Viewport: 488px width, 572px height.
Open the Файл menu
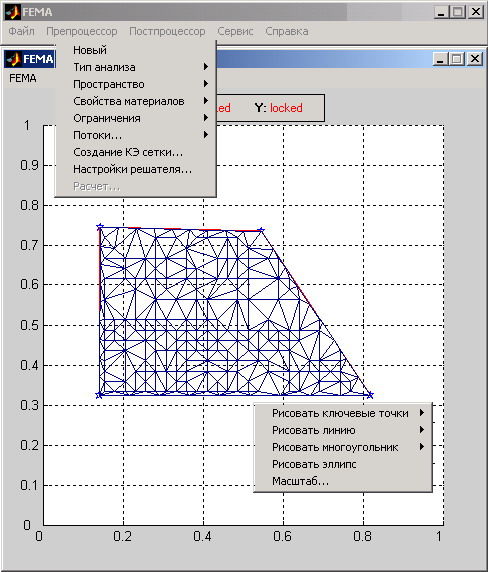click(22, 31)
